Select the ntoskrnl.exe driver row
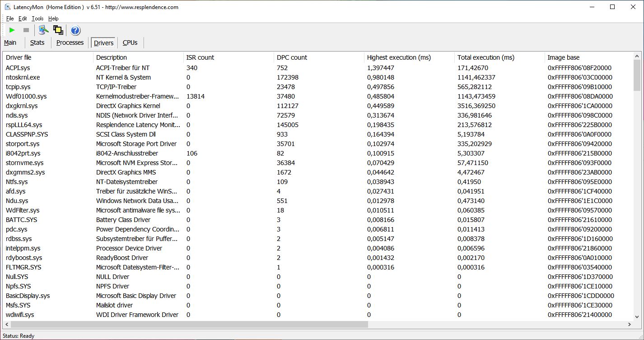This screenshot has width=644, height=340. click(x=318, y=77)
